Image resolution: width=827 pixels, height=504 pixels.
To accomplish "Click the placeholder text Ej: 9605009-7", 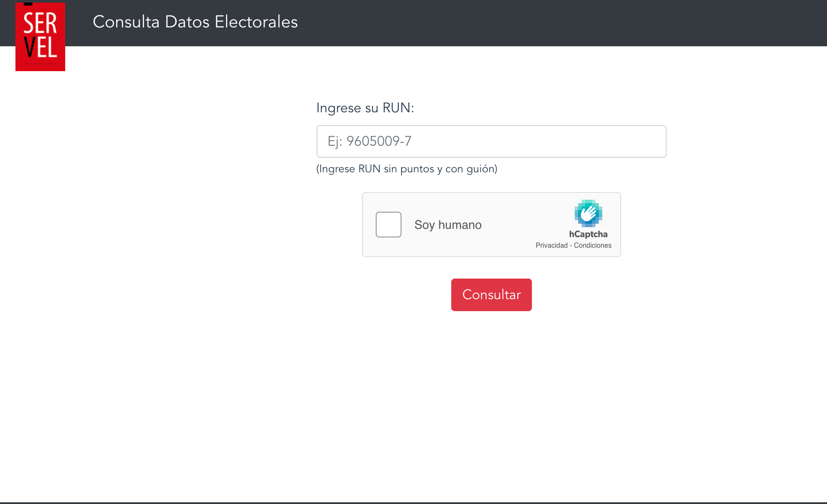I will (369, 141).
